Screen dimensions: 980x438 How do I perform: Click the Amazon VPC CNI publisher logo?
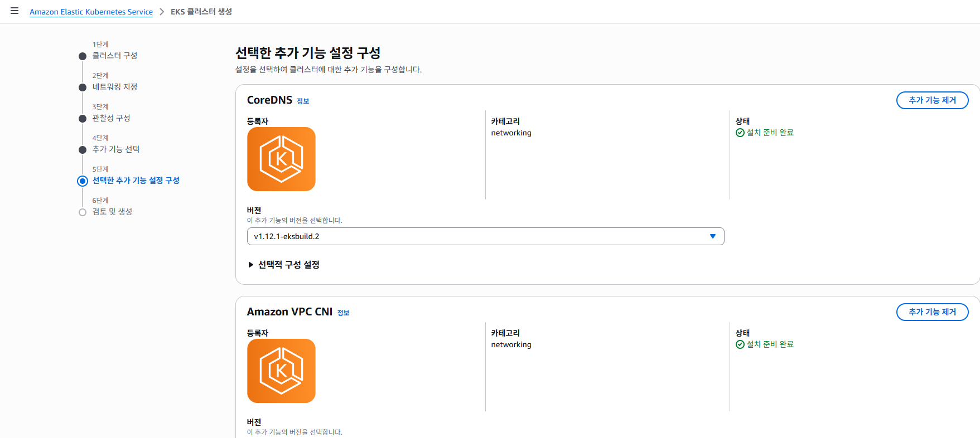(x=281, y=371)
